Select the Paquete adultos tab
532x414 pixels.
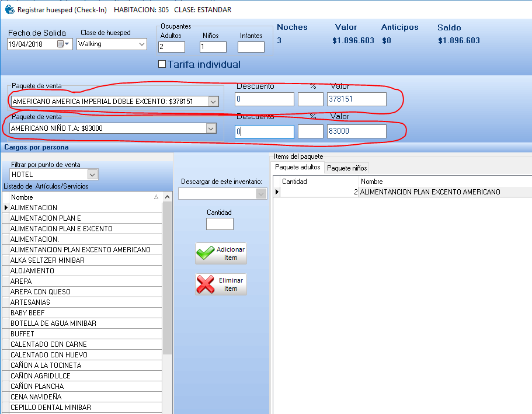click(298, 167)
